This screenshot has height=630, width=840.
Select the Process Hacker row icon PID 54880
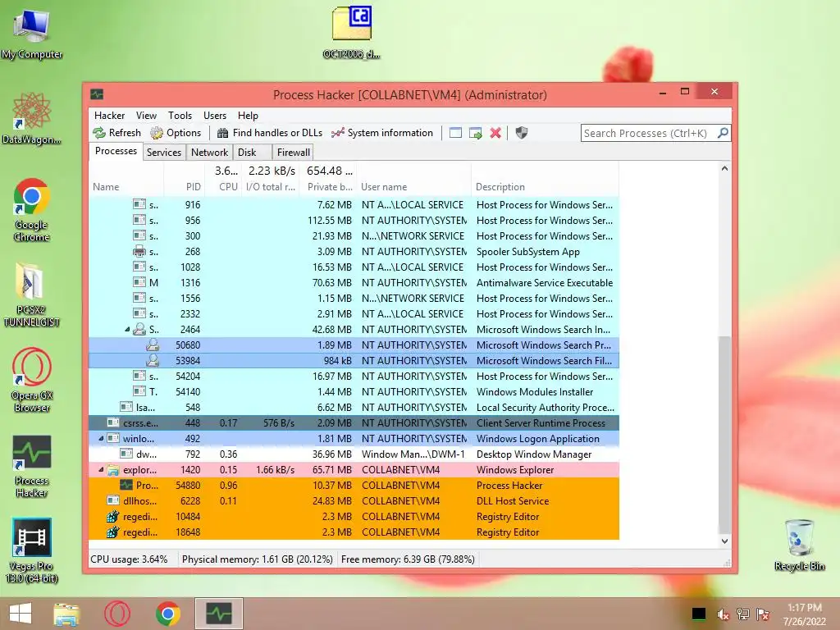pos(126,486)
